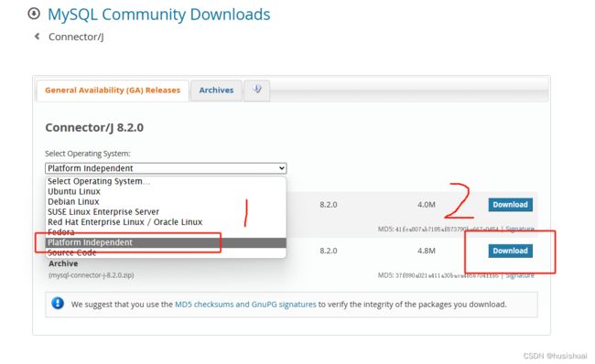Open Signature link for the 4.8M archive
This screenshot has width=595, height=364.
(520, 275)
